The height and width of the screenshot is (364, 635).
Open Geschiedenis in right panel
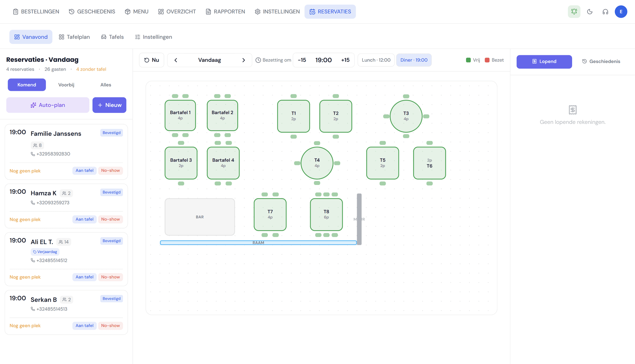601,62
